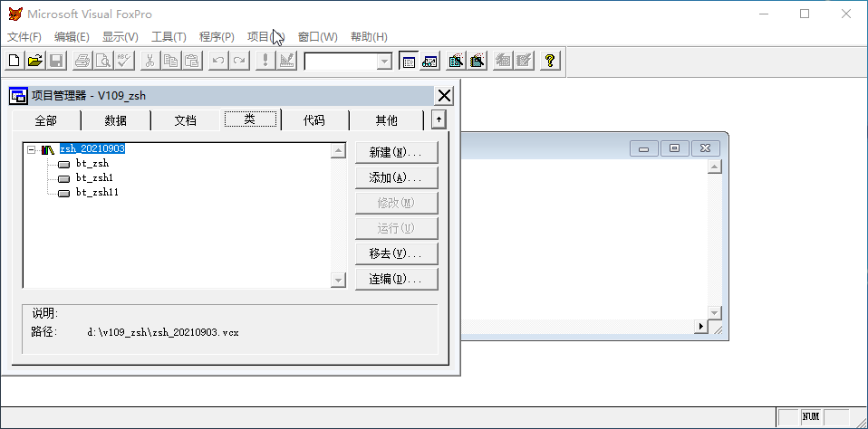Select the bt_zsh class item

pyautogui.click(x=92, y=164)
